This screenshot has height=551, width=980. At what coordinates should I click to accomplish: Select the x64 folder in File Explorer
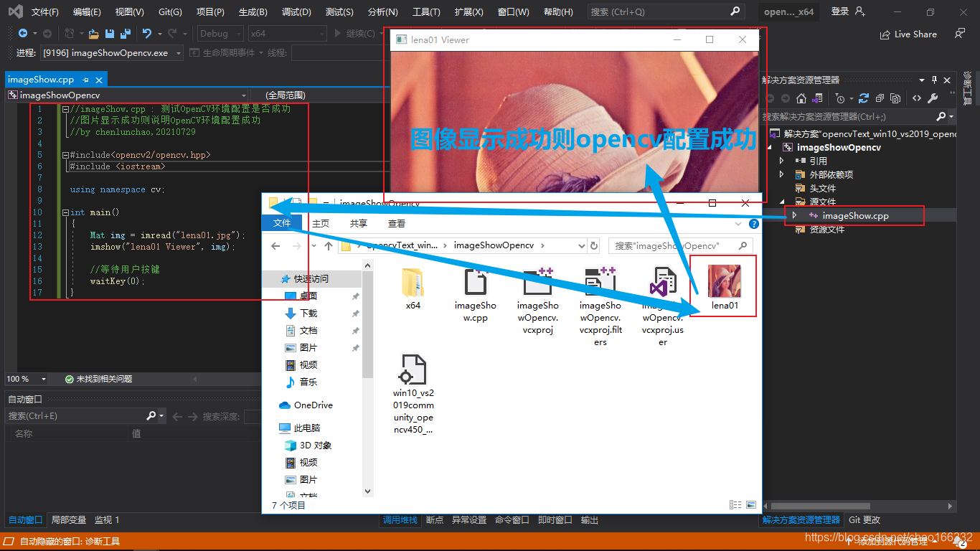413,288
